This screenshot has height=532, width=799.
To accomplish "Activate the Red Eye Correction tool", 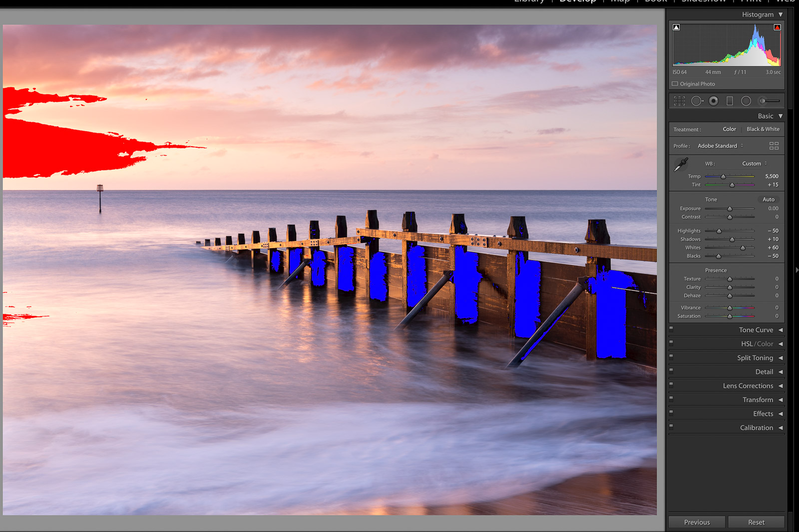I will point(714,101).
